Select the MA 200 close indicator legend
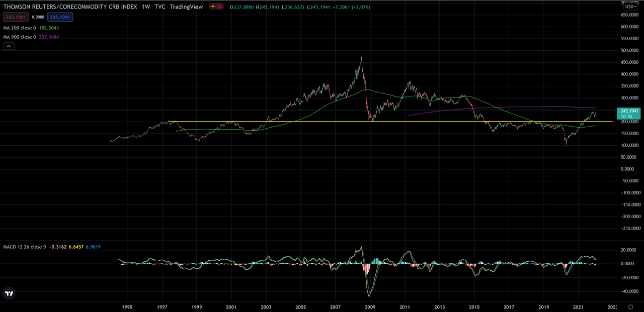Viewport: 644px width, 312px height. point(20,28)
